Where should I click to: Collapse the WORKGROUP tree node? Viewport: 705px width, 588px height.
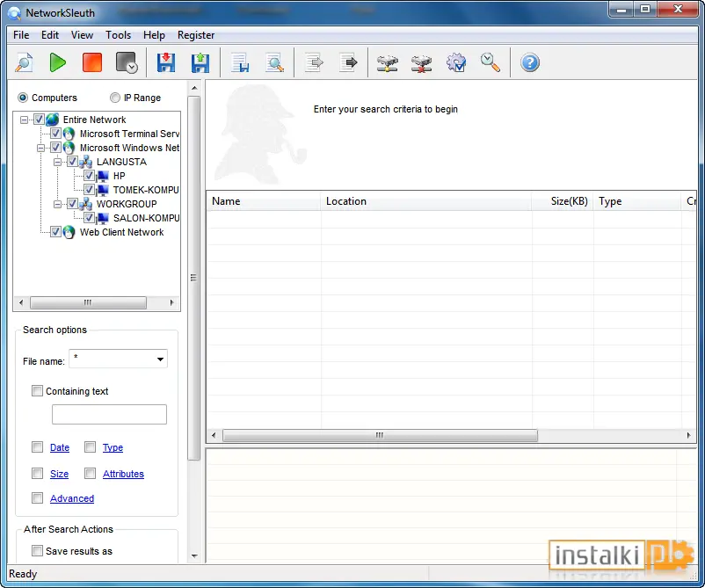[57, 204]
